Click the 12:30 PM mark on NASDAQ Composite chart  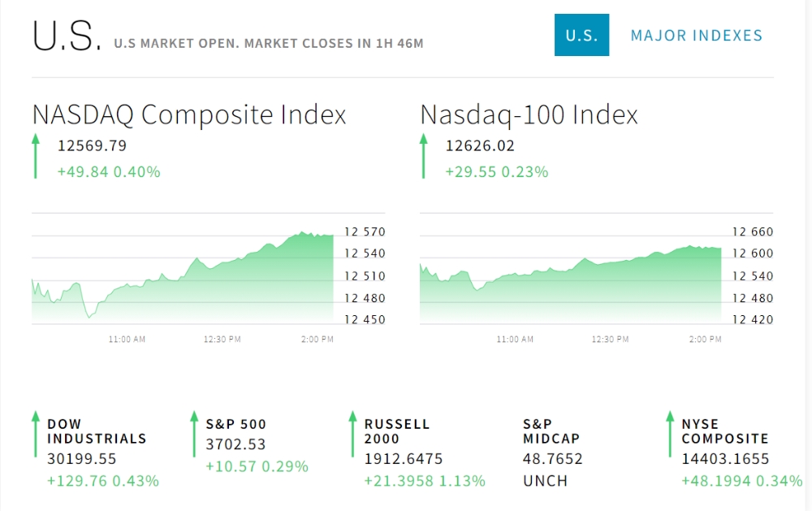click(222, 339)
